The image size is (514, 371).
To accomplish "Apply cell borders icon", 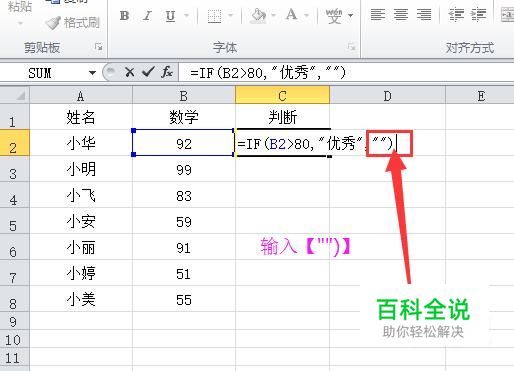I will pyautogui.click(x=214, y=15).
